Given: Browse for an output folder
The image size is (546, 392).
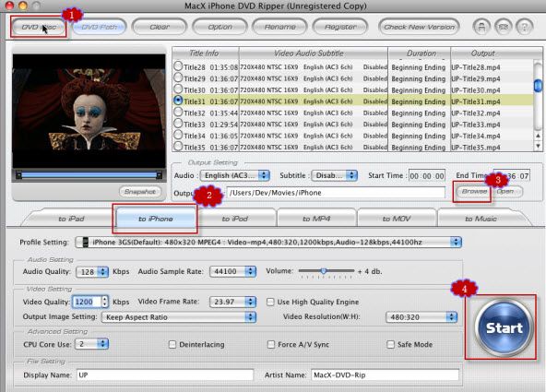Looking at the screenshot, I should click(474, 191).
